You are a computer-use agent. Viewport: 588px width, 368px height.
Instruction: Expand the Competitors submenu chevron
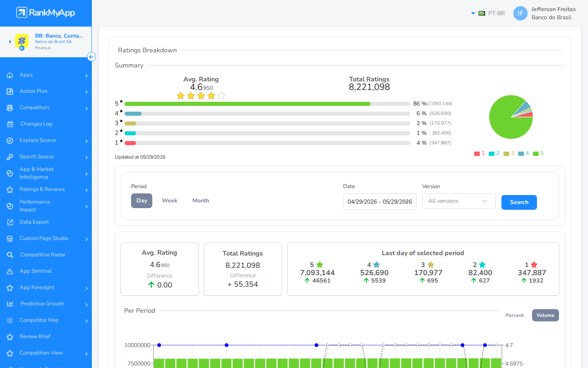pos(87,108)
